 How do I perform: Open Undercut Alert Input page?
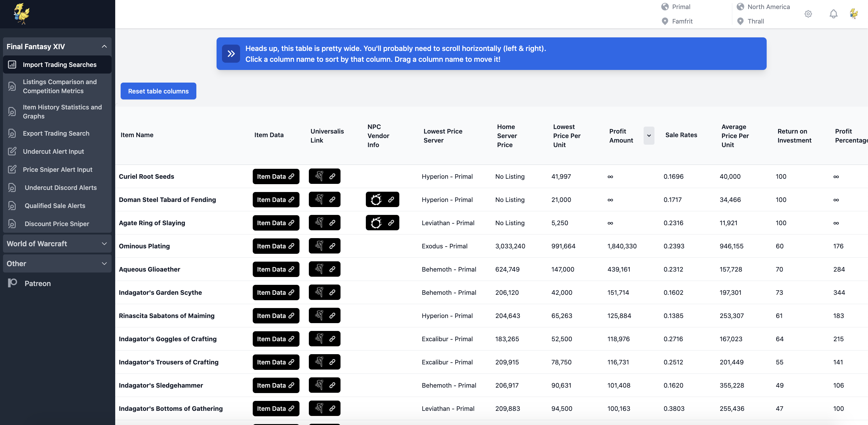tap(53, 151)
